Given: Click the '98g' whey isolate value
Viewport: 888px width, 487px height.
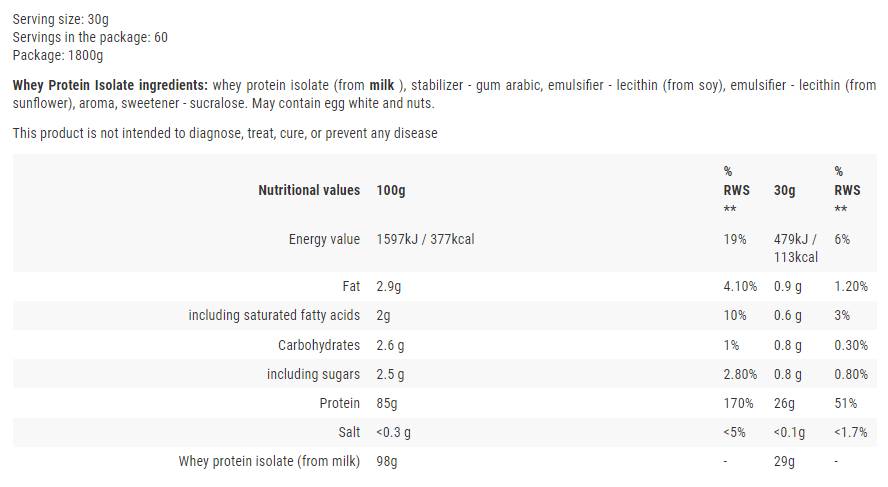Looking at the screenshot, I should (387, 461).
